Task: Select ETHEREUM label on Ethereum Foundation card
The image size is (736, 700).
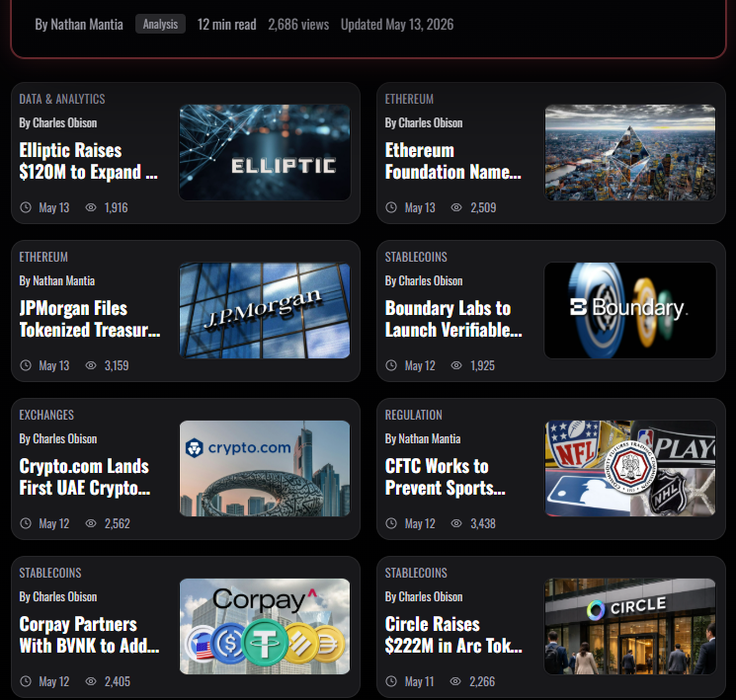Action: click(x=409, y=99)
